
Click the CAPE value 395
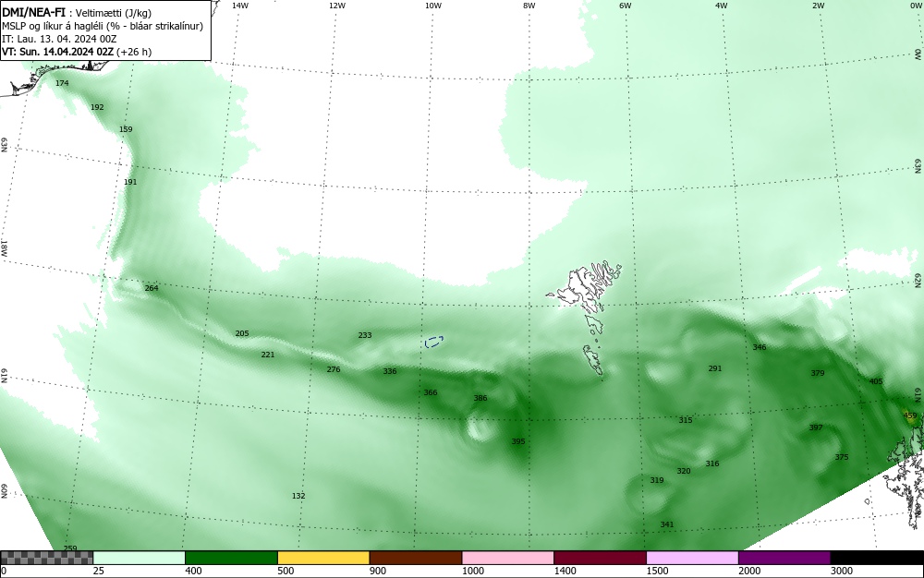point(518,440)
